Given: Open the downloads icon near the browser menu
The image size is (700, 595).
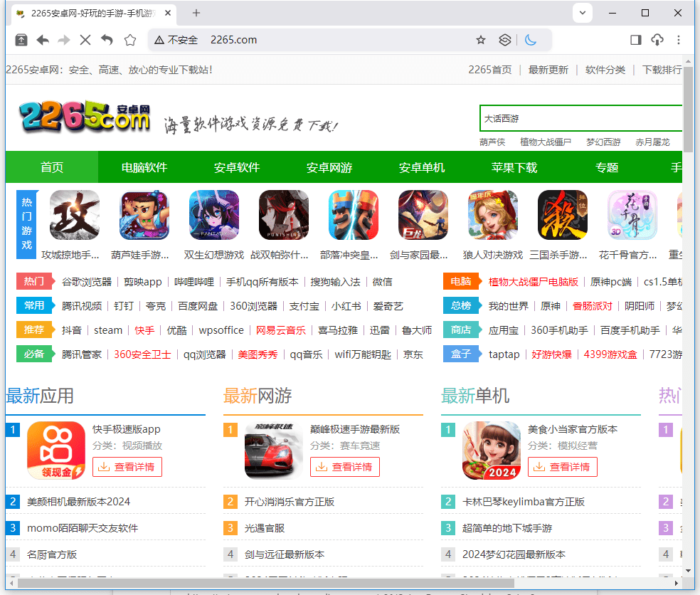Looking at the screenshot, I should coord(657,41).
